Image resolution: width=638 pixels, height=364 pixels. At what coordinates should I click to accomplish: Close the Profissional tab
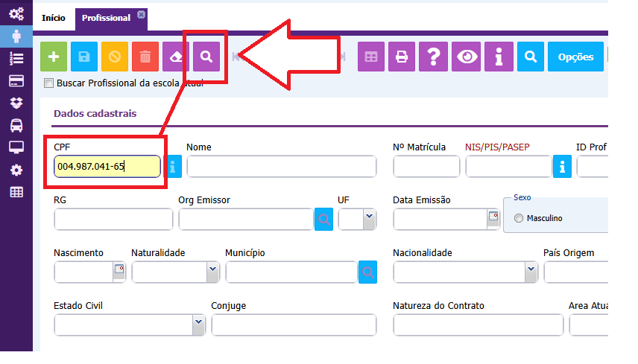coord(141,14)
